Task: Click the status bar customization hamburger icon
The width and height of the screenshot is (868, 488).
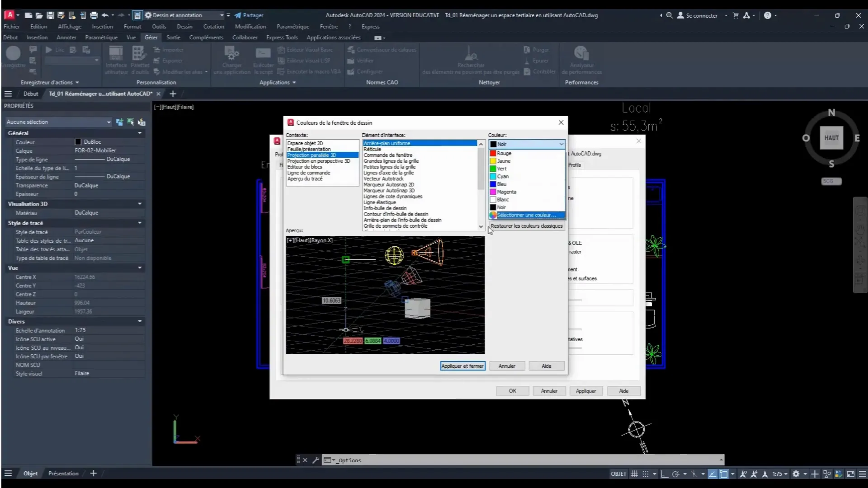Action: 862,474
